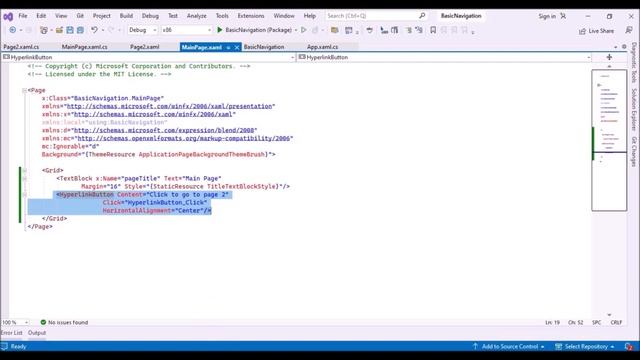Screen dimensions: 640x360
Task: Switch to the Page2.xaml.cs tab
Action: 21,47
